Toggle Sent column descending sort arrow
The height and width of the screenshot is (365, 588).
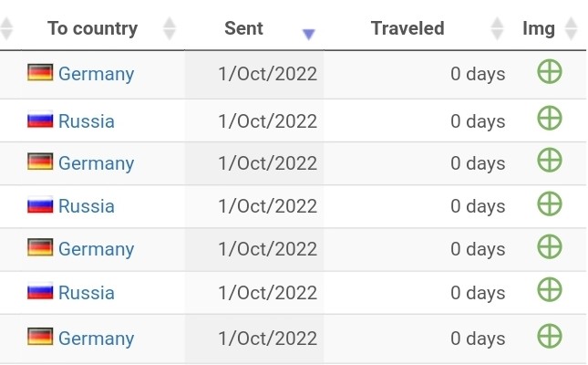click(x=309, y=34)
